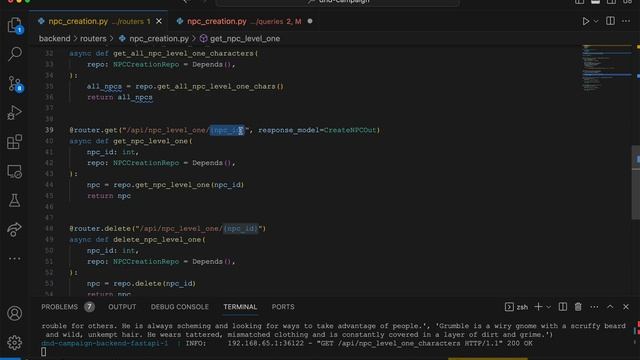Click the editor vertical scrollbar
Image resolution: width=640 pixels, height=360 pixels.
(636, 182)
